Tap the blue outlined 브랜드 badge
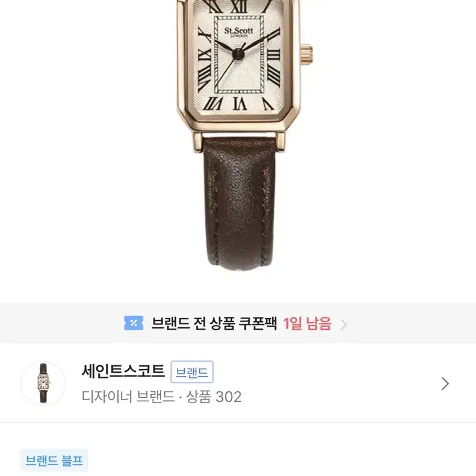This screenshot has width=476, height=476. point(192,372)
